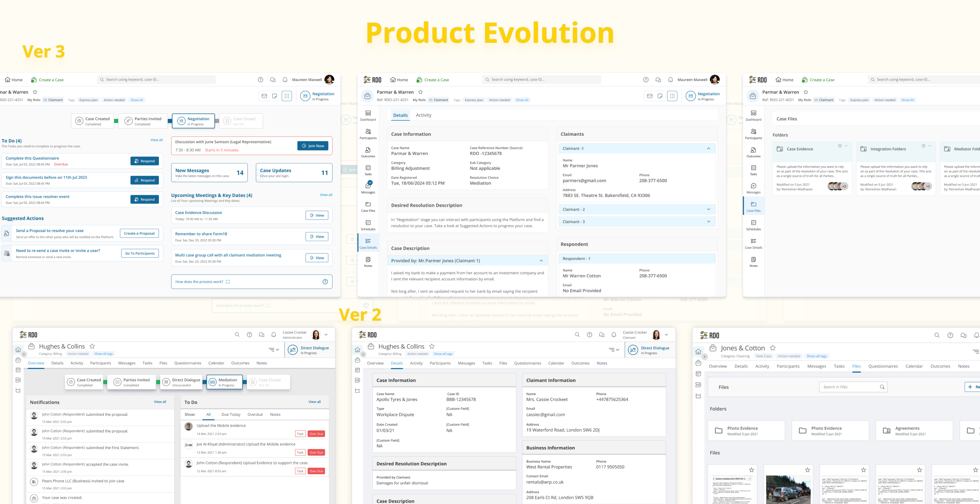The height and width of the screenshot is (504, 980).
Task: Open Participants in the middle panel sidebar
Action: (368, 133)
